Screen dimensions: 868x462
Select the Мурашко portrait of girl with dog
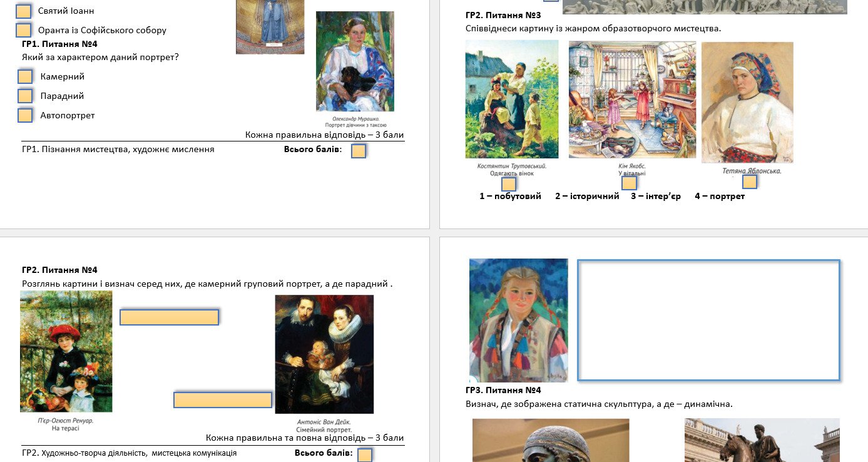(355, 61)
